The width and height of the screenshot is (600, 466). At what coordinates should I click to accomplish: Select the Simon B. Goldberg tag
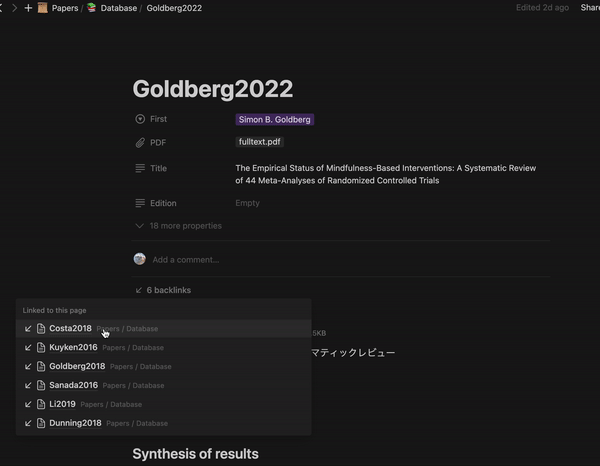tap(275, 119)
